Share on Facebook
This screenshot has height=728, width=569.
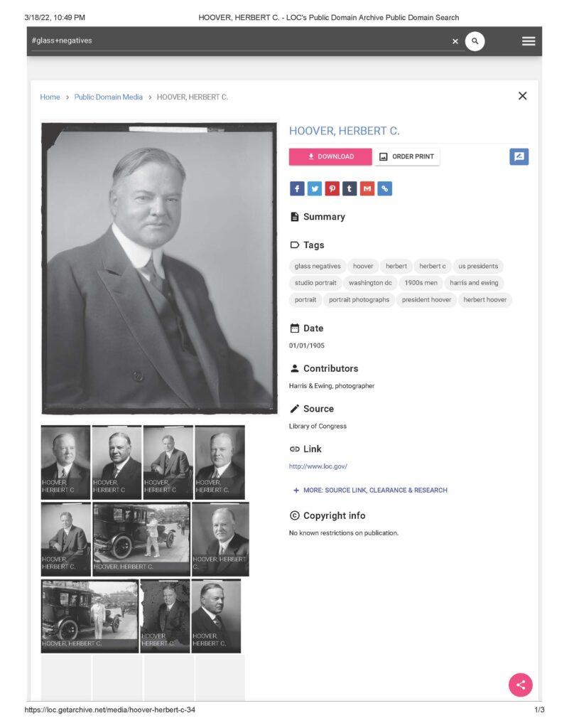(297, 188)
